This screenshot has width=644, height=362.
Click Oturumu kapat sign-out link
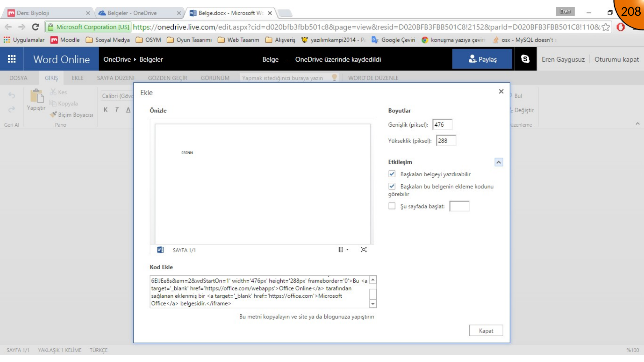point(617,59)
